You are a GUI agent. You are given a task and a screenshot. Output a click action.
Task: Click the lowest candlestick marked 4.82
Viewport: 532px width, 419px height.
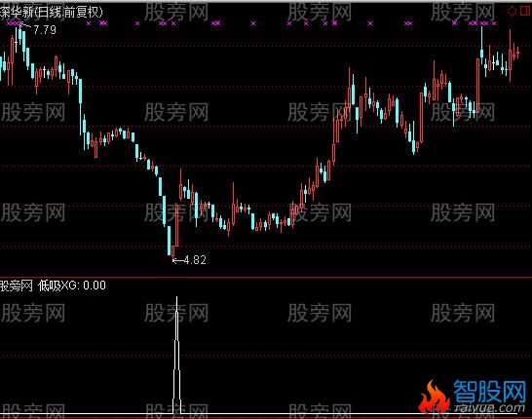(x=173, y=251)
